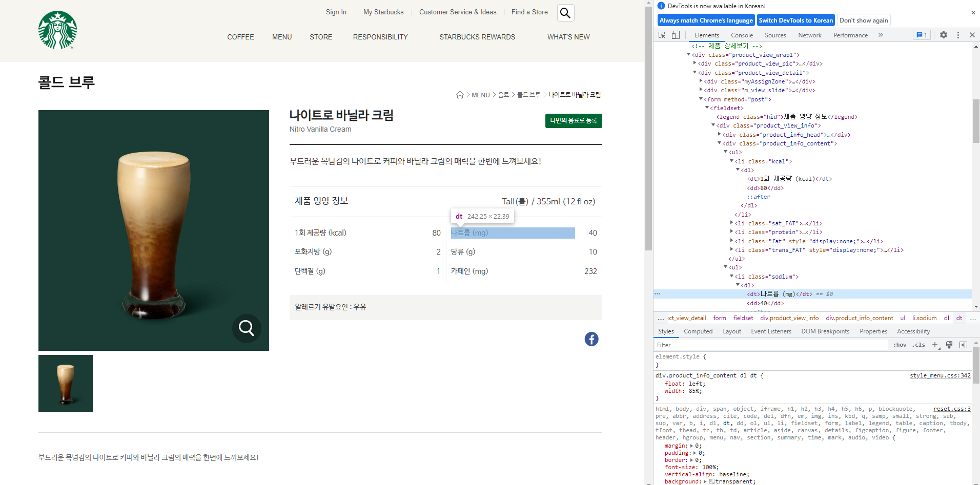This screenshot has width=980, height=485.
Task: Open the Sign In link
Action: click(336, 12)
